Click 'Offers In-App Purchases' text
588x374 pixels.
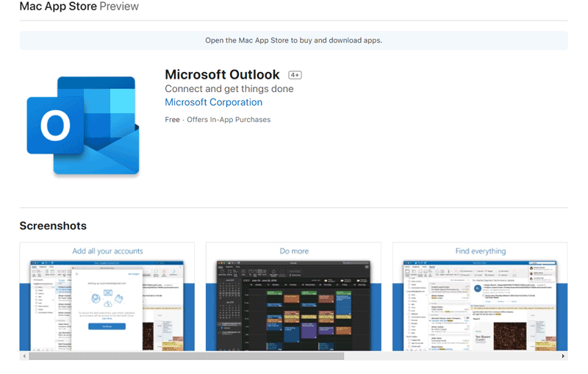coord(229,120)
